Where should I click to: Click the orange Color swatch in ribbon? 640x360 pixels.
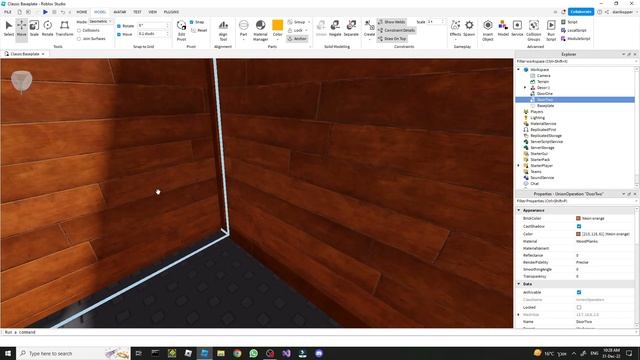click(278, 25)
